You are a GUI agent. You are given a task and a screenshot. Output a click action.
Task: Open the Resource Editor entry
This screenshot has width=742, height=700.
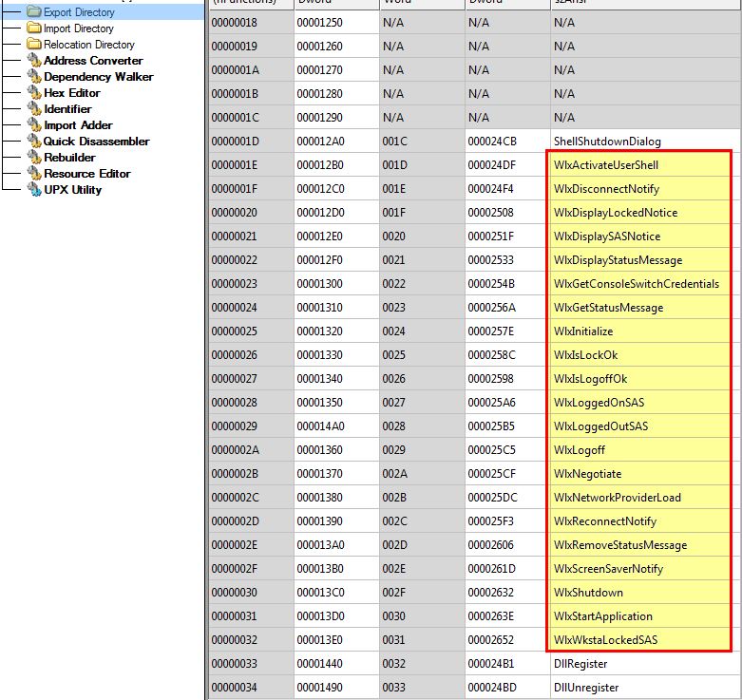pyautogui.click(x=87, y=174)
